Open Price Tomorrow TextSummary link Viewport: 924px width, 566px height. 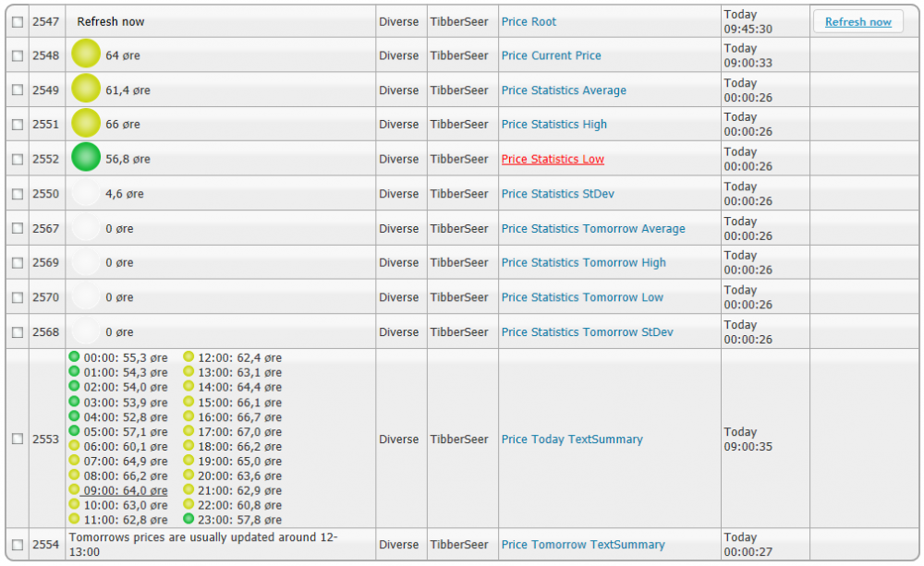point(583,545)
